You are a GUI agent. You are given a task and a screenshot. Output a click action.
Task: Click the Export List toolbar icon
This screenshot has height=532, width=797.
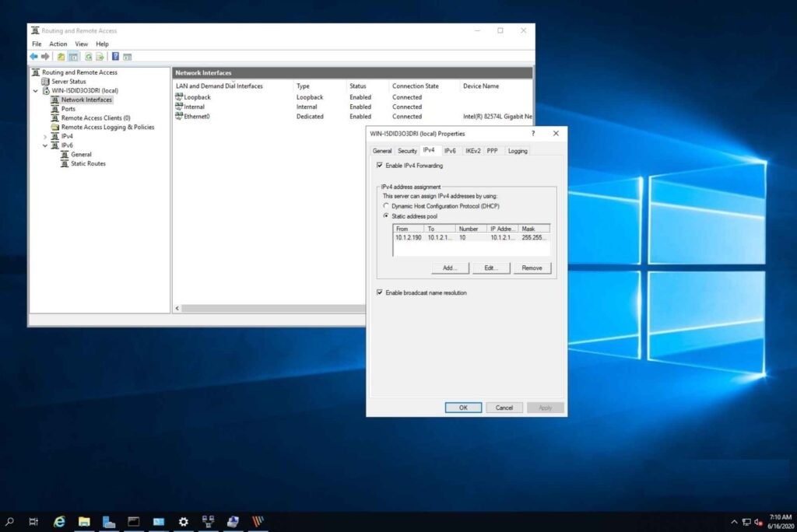(x=100, y=57)
